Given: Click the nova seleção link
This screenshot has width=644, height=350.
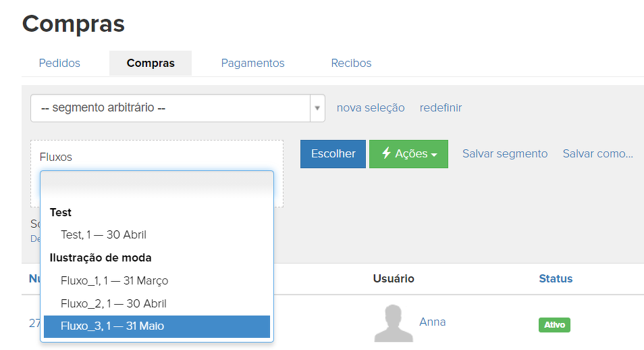Looking at the screenshot, I should pyautogui.click(x=371, y=107).
